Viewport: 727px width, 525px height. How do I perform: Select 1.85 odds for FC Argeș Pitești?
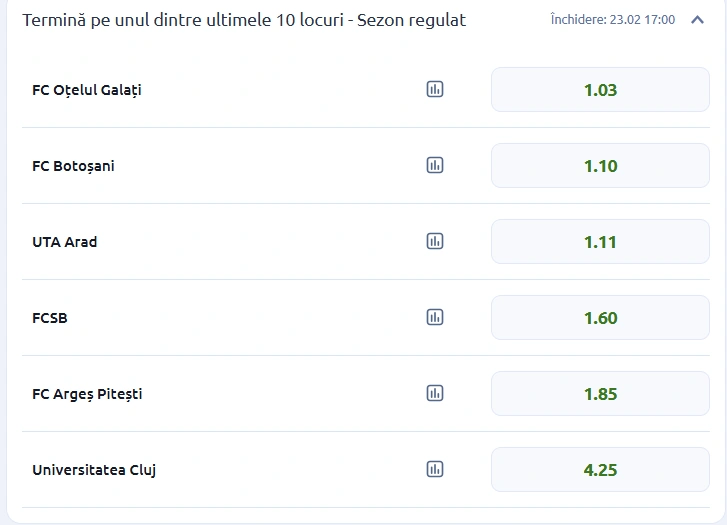pyautogui.click(x=600, y=394)
